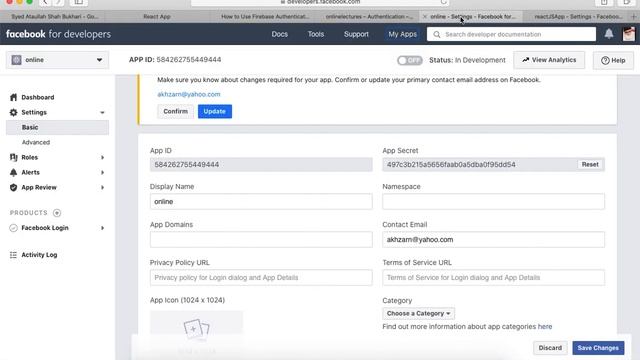Expand the Alerts section arrow
The image size is (640, 360).
pos(102,172)
